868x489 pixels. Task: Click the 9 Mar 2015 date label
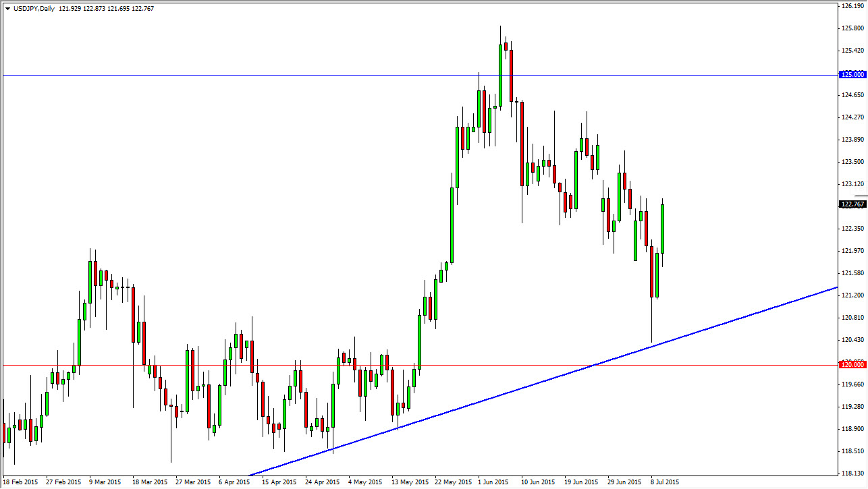[x=105, y=482]
